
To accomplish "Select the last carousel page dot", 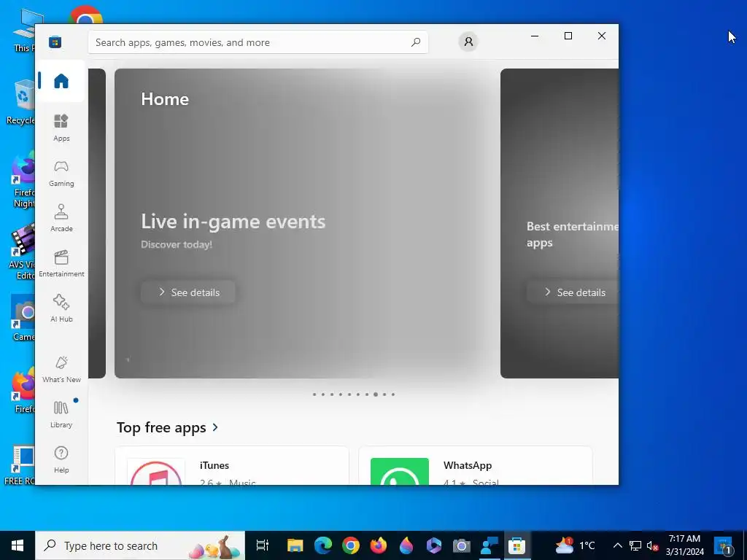I will [393, 394].
